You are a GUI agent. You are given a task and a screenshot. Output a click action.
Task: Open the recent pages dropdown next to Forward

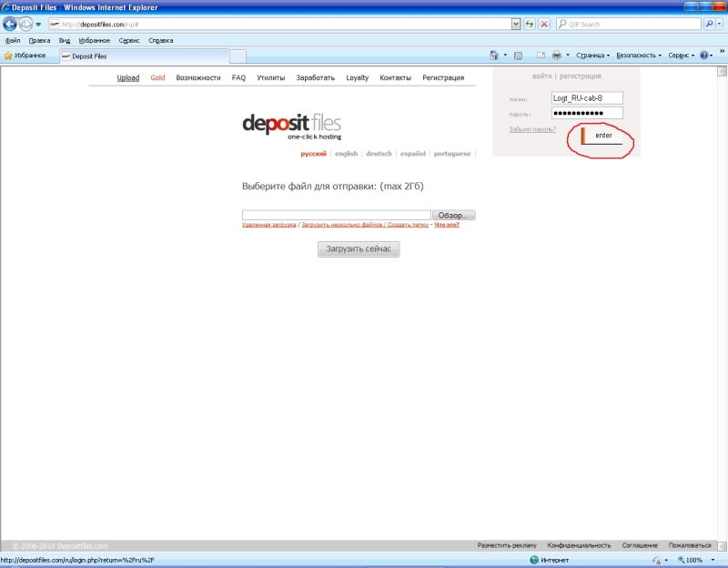pyautogui.click(x=38, y=25)
